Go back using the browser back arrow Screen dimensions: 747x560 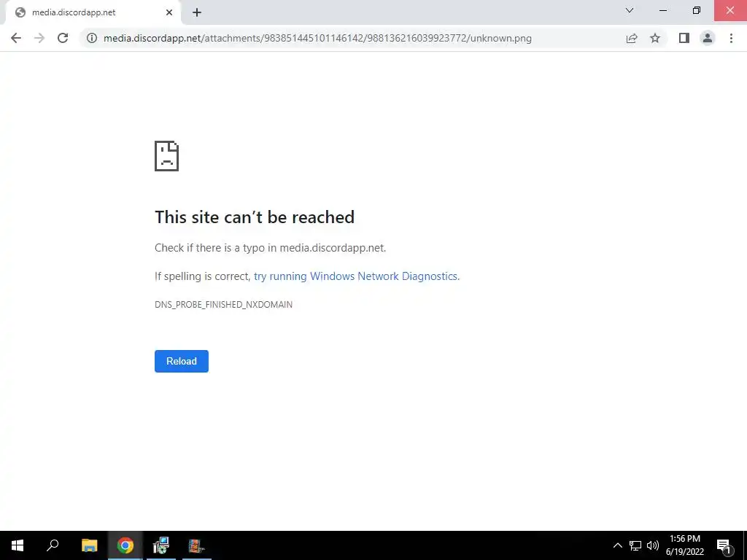[x=16, y=38]
